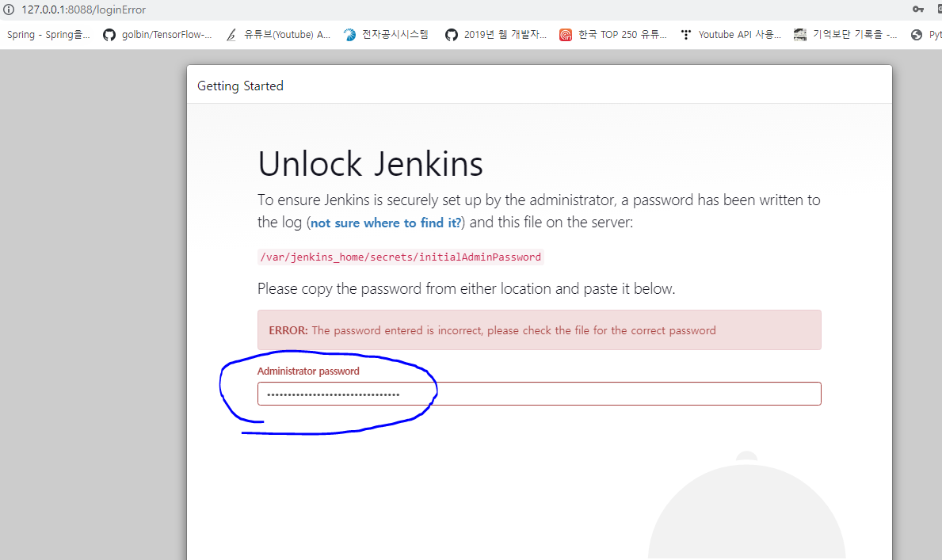Screen dimensions: 942x560
Task: Click the site info icon in address bar
Action: tap(9, 10)
